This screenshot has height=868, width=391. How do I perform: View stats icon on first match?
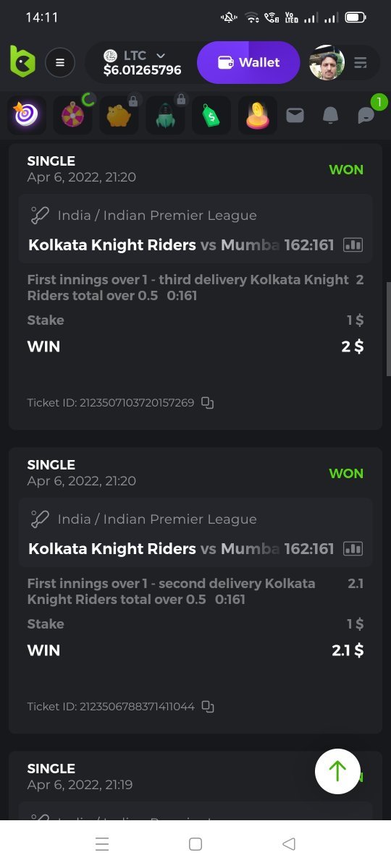[353, 245]
